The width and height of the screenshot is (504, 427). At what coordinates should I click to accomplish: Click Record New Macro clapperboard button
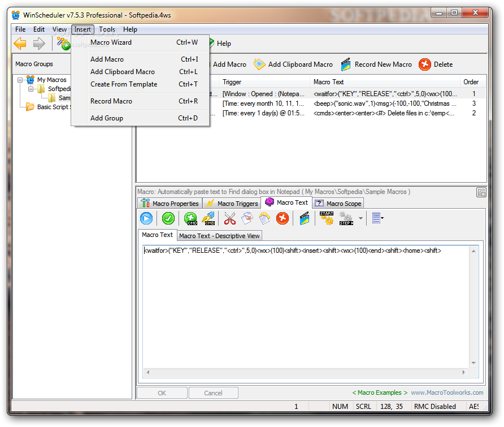[x=376, y=64]
